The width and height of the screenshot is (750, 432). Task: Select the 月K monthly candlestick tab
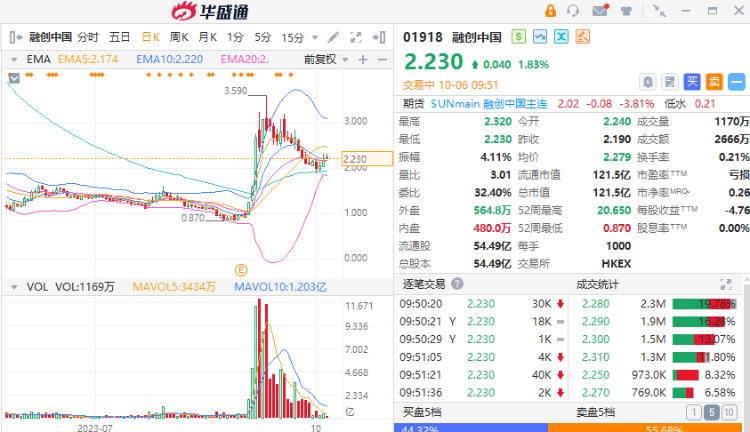coord(208,37)
